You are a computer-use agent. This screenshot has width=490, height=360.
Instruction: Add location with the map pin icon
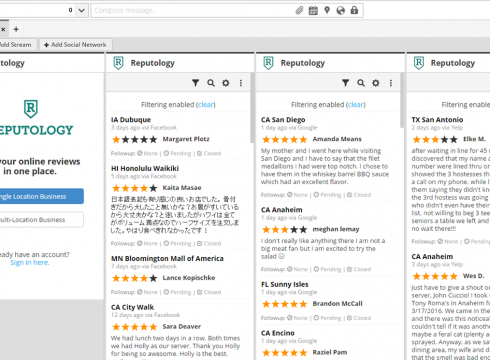click(x=327, y=10)
